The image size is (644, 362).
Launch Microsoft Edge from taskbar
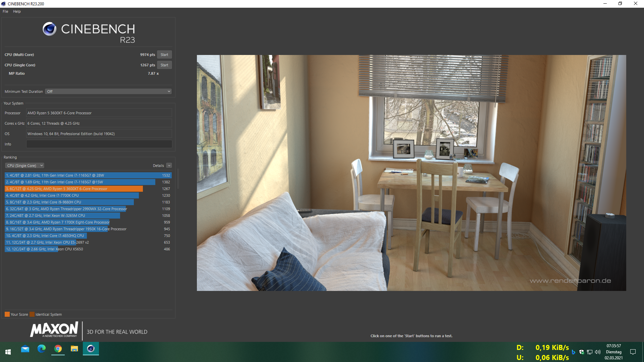[42, 349]
